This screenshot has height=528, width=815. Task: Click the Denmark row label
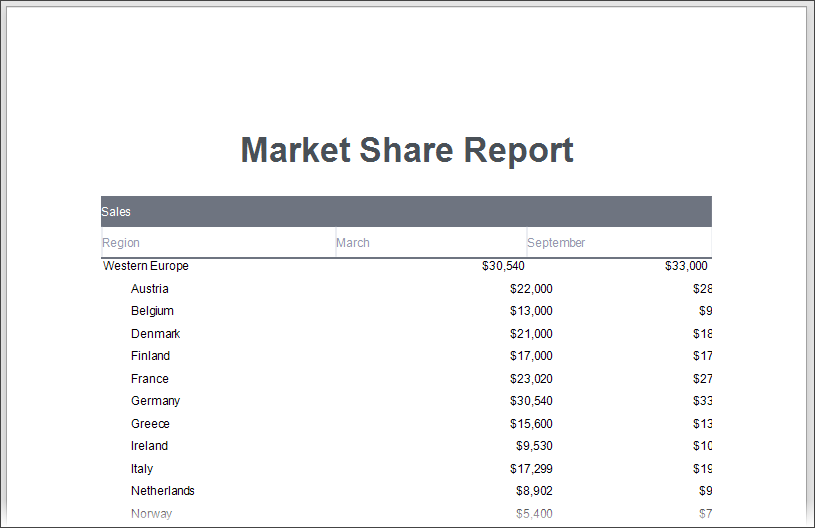[x=155, y=334]
